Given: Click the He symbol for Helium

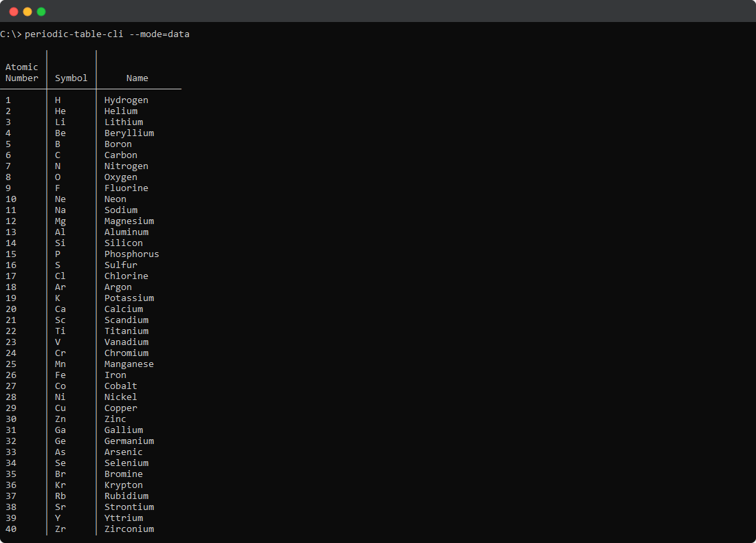Looking at the screenshot, I should click(60, 111).
